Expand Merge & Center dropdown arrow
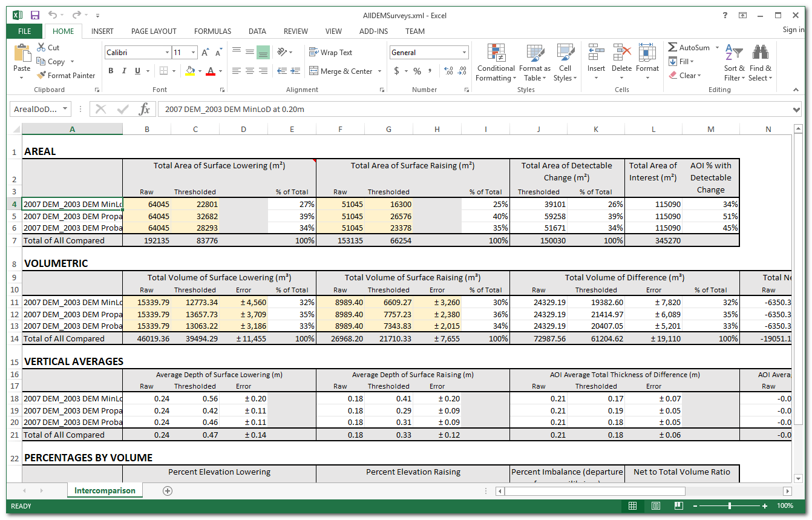 pos(380,71)
